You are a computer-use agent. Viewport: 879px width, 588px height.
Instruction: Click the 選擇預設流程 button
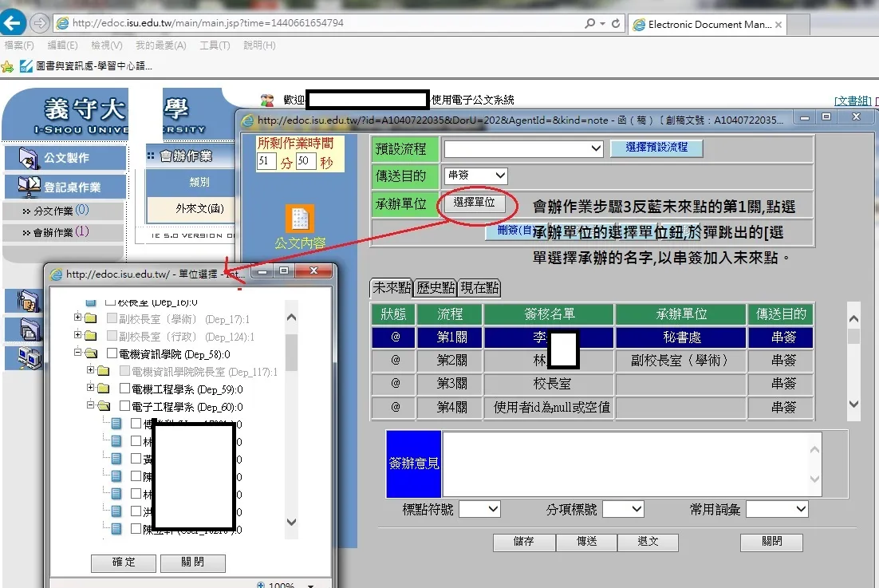[656, 148]
